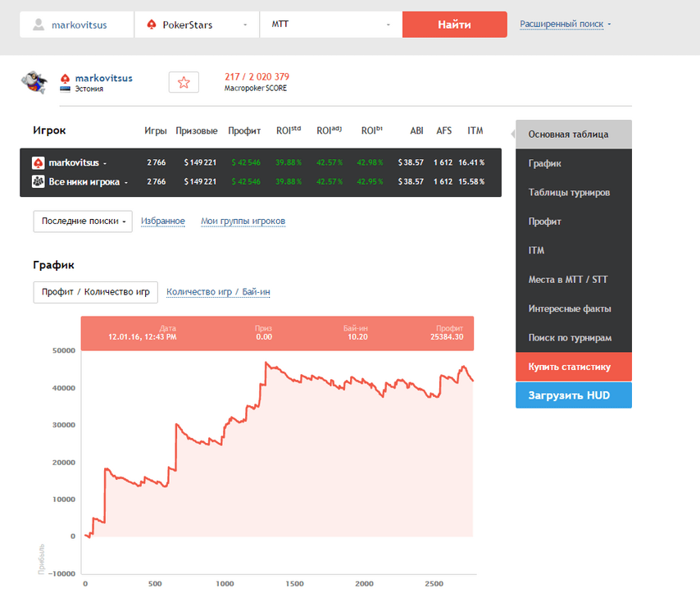Screen dimensions: 700x589
Task: Click the AFS column header
Action: [x=443, y=131]
